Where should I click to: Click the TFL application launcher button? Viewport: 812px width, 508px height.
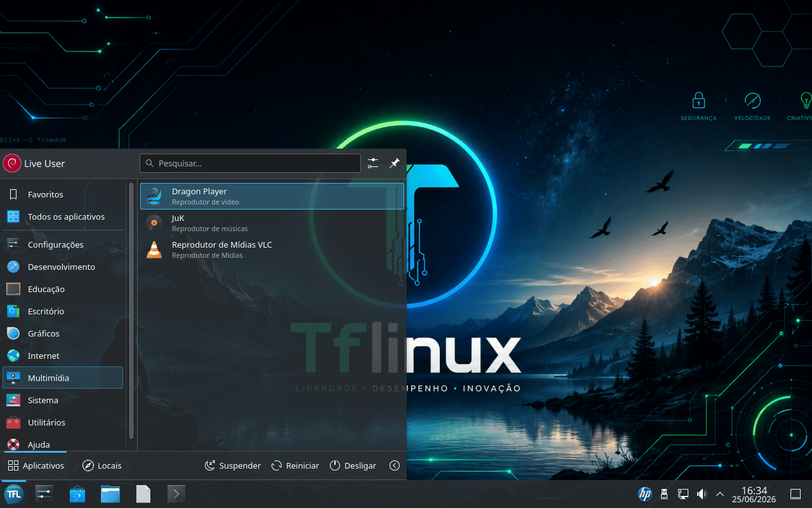pyautogui.click(x=14, y=493)
